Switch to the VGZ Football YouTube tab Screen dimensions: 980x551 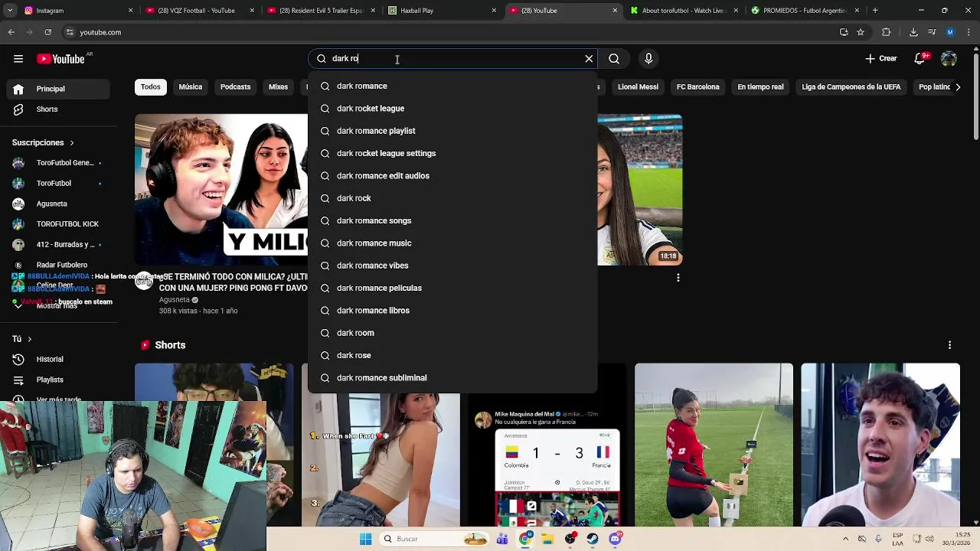[200, 11]
